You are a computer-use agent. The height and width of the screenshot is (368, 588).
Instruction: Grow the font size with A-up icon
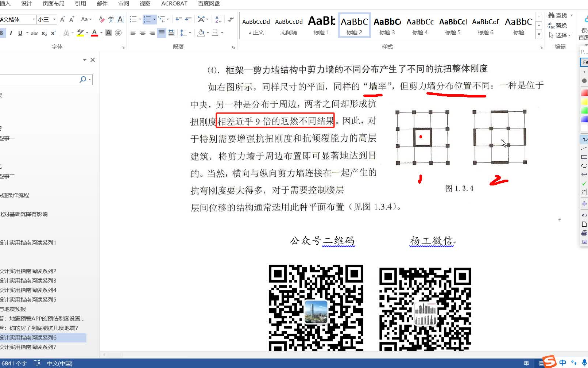click(x=62, y=19)
